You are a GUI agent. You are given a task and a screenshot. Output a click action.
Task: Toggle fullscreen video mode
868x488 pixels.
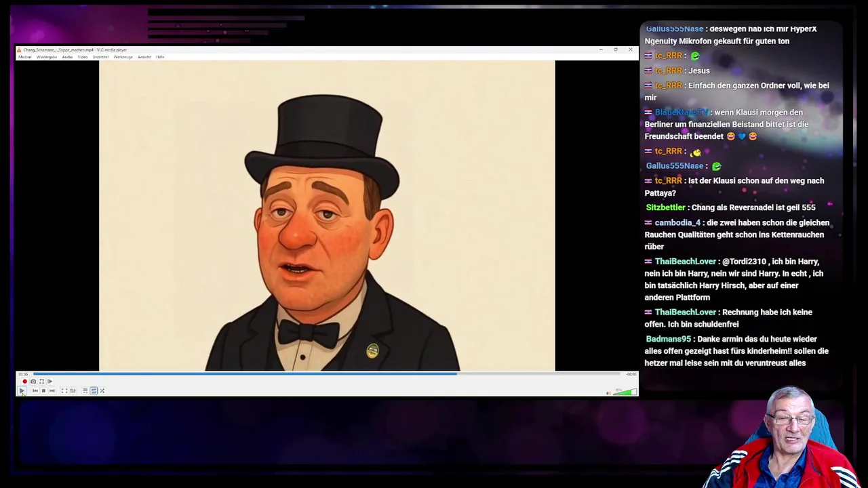click(64, 390)
